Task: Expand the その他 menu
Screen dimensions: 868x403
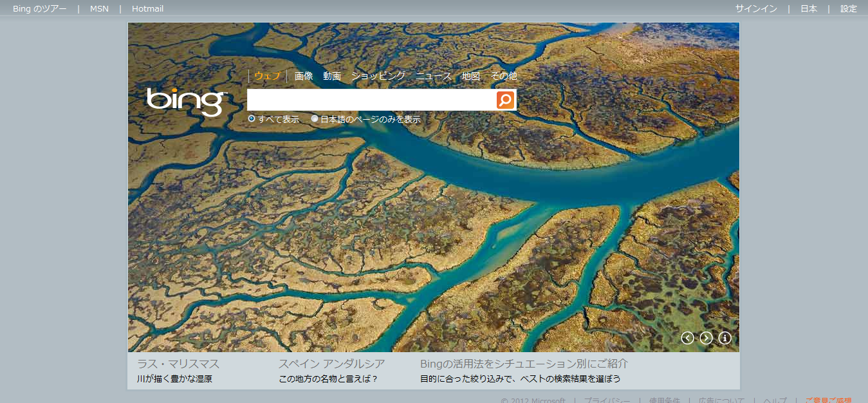Action: (x=504, y=76)
